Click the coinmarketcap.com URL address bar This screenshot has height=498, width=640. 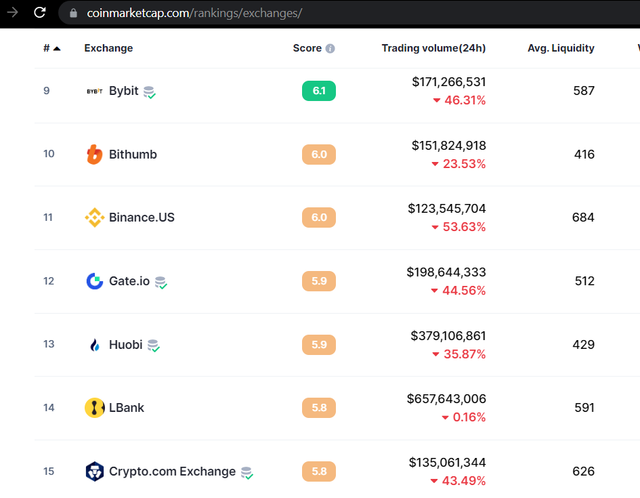pos(349,13)
